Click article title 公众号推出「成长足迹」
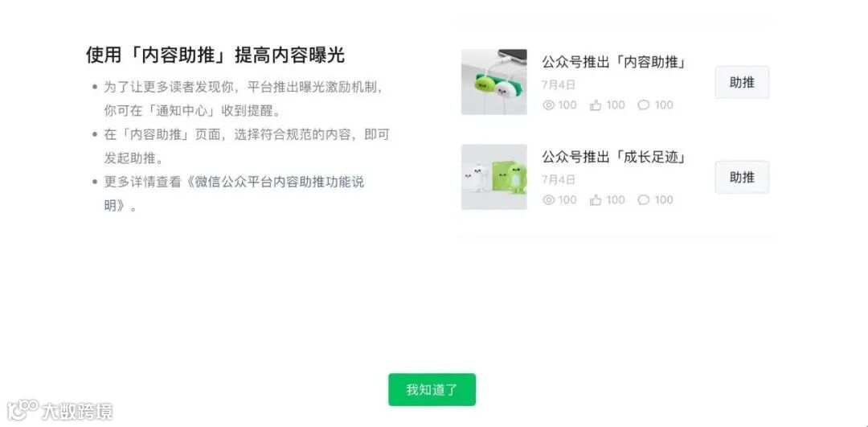The image size is (868, 427). [x=615, y=158]
